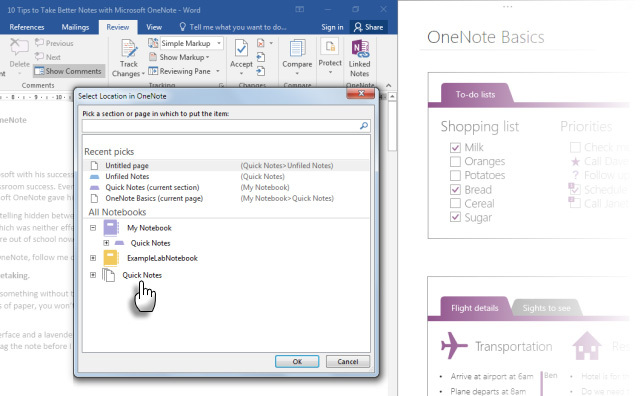Image resolution: width=640 pixels, height=396 pixels.
Task: Open the Reviewing Pane
Action: coord(180,71)
